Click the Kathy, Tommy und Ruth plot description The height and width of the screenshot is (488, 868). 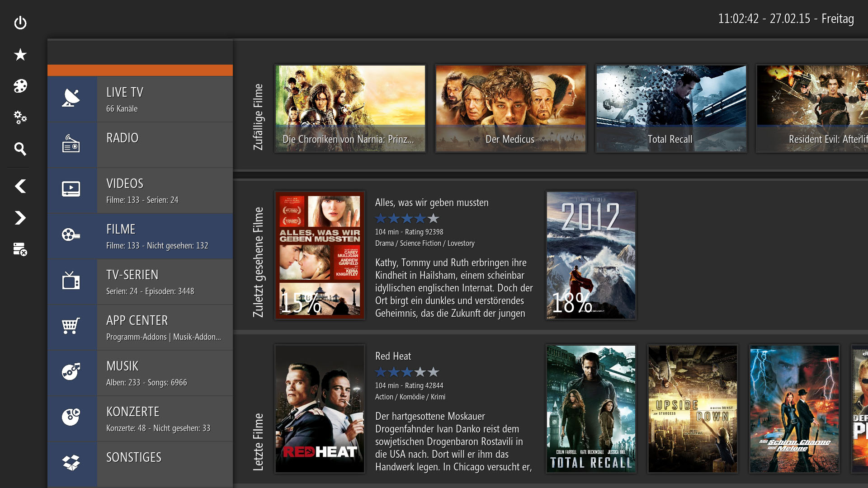(x=454, y=288)
